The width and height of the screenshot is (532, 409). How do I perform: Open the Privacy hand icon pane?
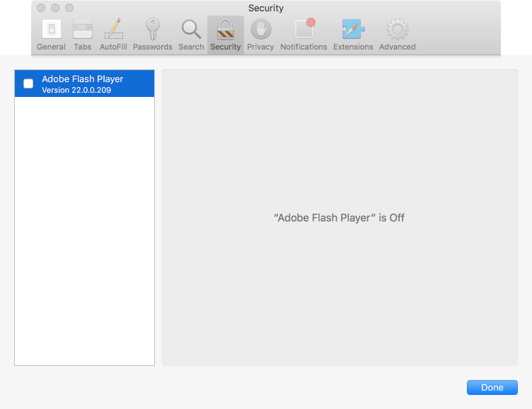coord(260,35)
